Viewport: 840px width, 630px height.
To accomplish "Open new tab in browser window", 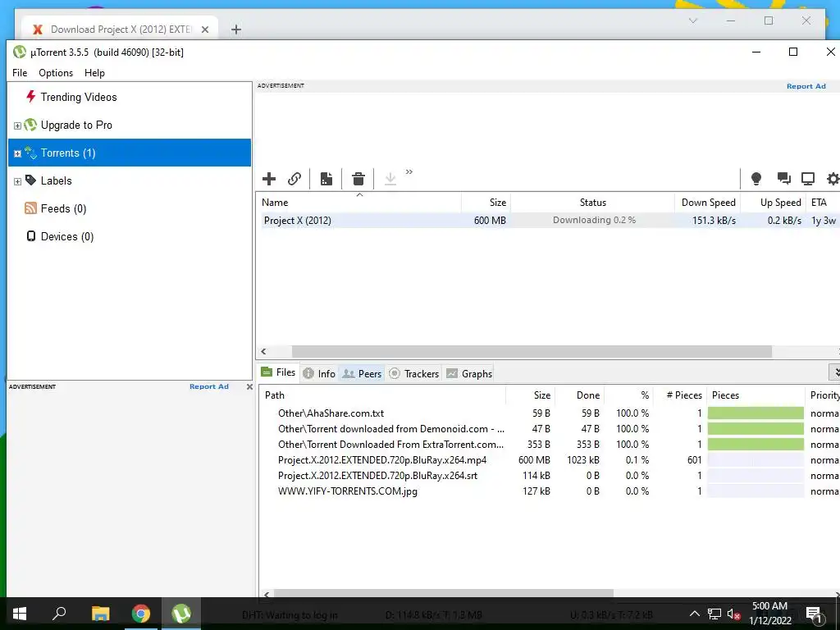I will 236,30.
